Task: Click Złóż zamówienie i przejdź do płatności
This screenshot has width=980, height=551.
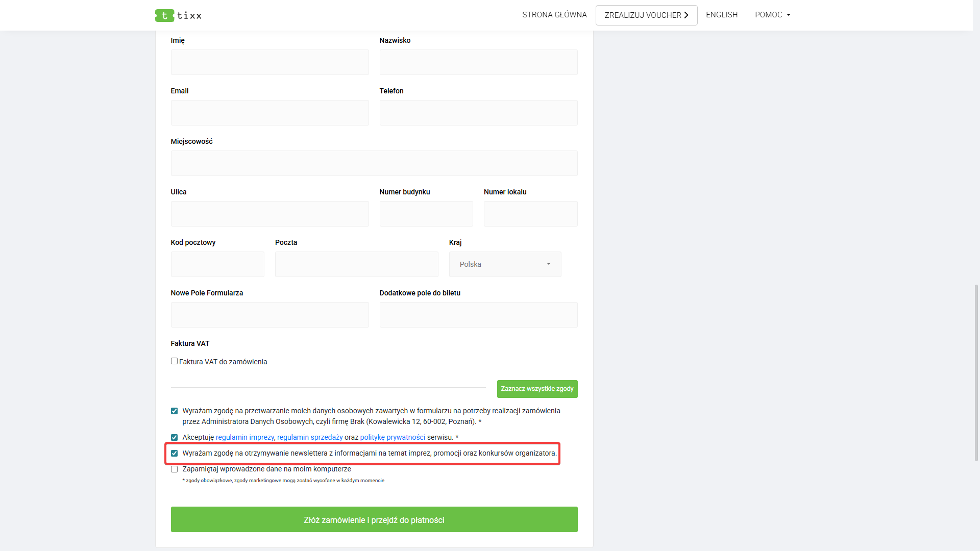Action: (x=374, y=519)
